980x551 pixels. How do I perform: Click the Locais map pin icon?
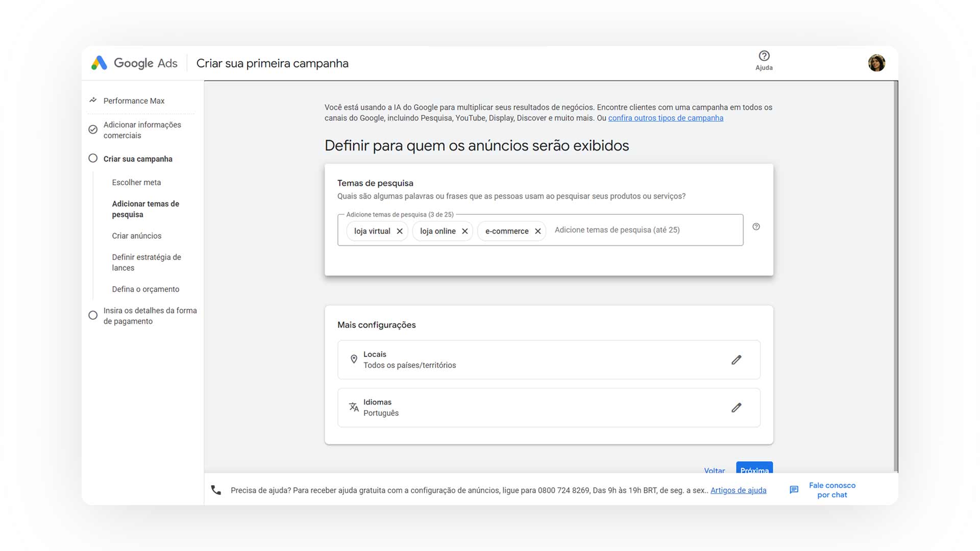(x=354, y=359)
